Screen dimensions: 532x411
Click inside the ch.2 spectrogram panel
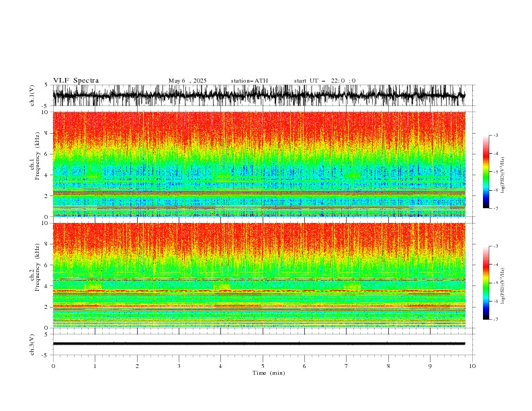click(259, 275)
